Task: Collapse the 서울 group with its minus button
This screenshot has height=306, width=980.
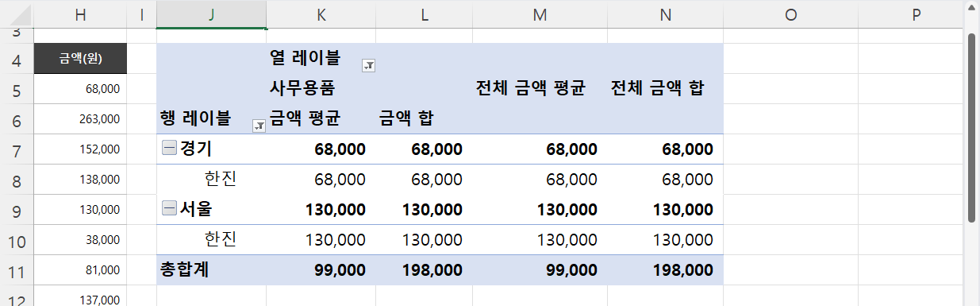Action: [x=168, y=208]
